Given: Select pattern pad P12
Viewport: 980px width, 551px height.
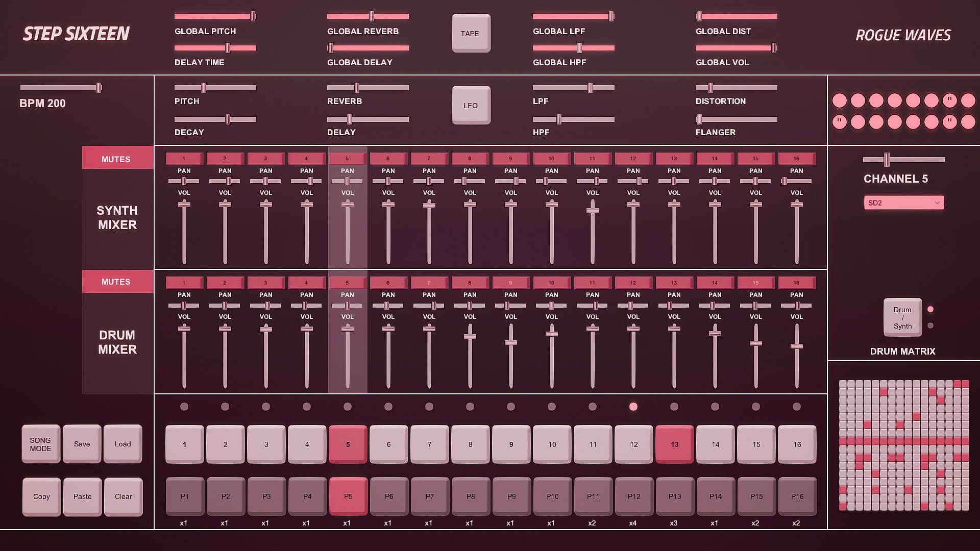Looking at the screenshot, I should pos(633,496).
